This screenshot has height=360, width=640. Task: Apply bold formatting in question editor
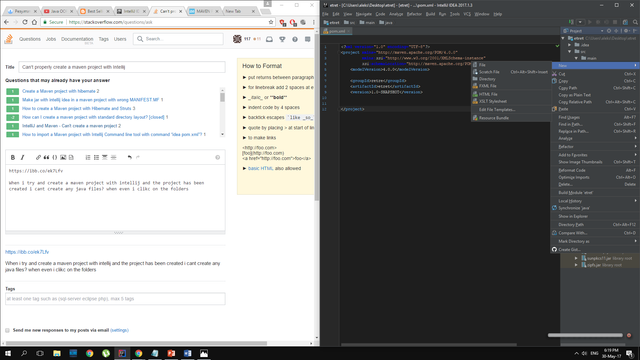pyautogui.click(x=13, y=157)
